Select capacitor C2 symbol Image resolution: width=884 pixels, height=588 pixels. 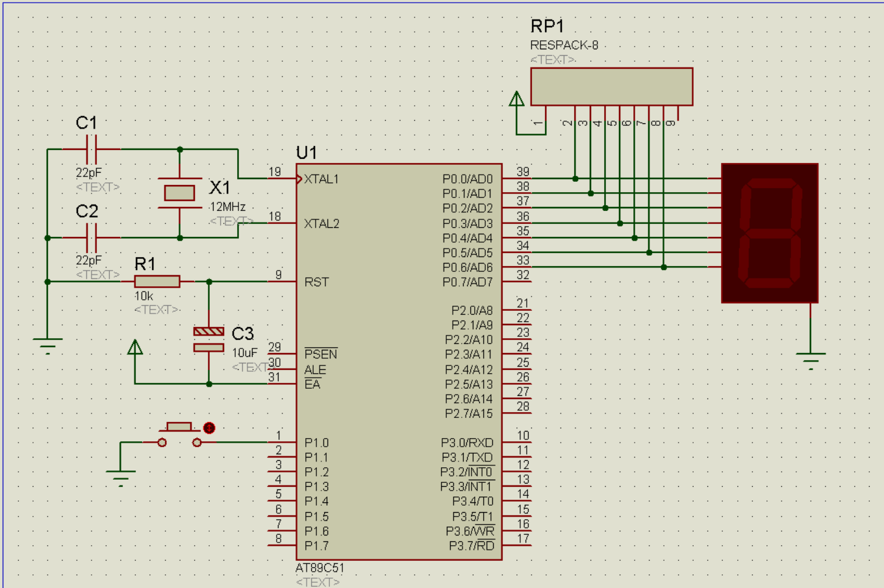pos(91,238)
